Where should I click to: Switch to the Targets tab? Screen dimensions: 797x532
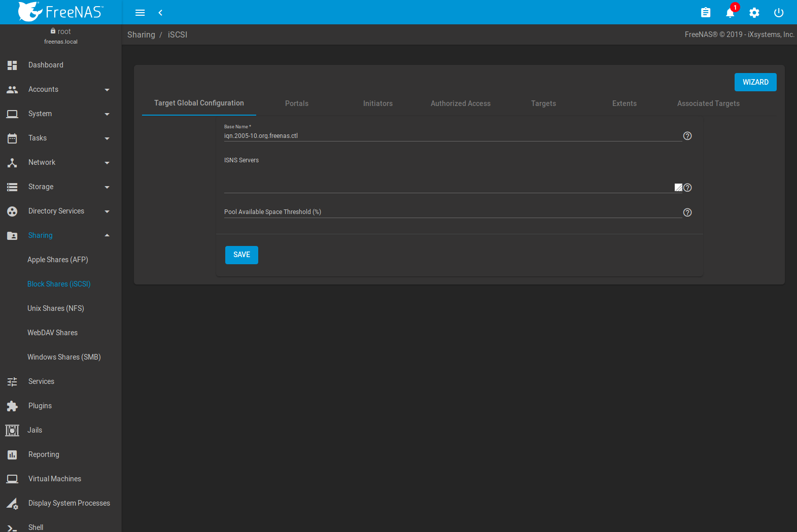tap(543, 103)
